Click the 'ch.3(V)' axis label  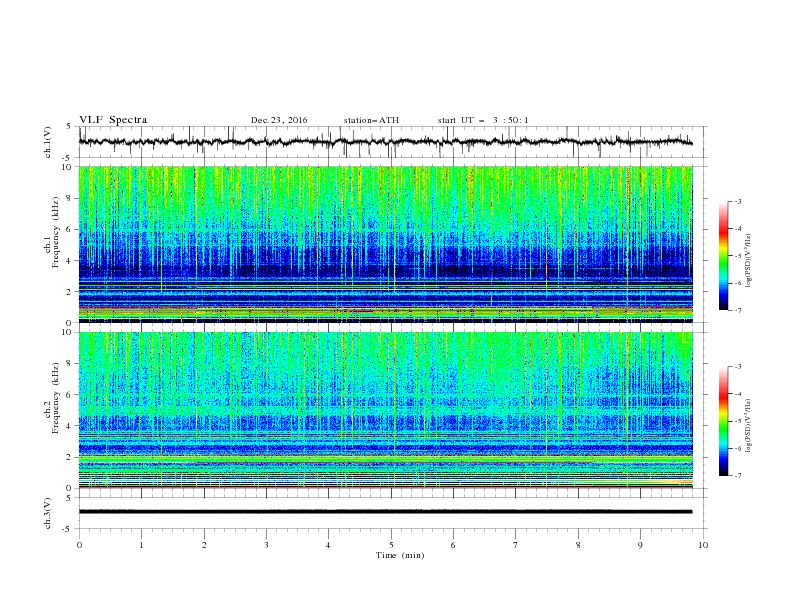click(48, 513)
